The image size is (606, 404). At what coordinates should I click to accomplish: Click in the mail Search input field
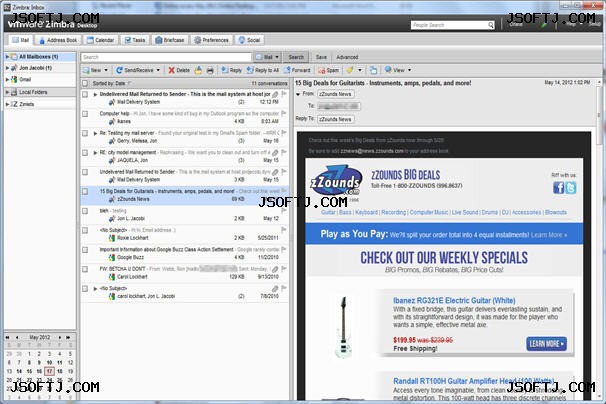coord(166,57)
